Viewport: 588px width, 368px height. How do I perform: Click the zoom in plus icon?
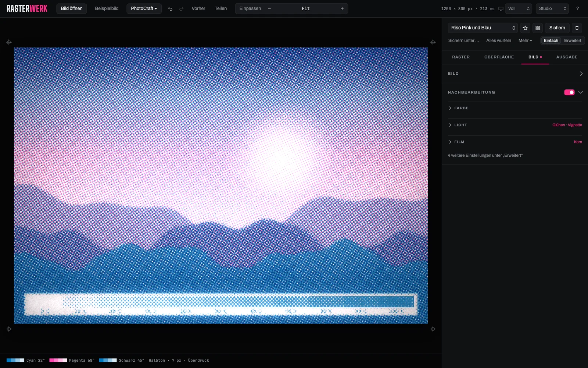click(342, 8)
